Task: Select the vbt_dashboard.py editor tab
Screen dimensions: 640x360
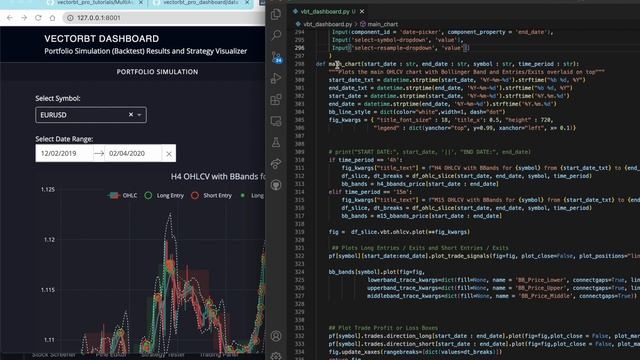Action: [328, 11]
